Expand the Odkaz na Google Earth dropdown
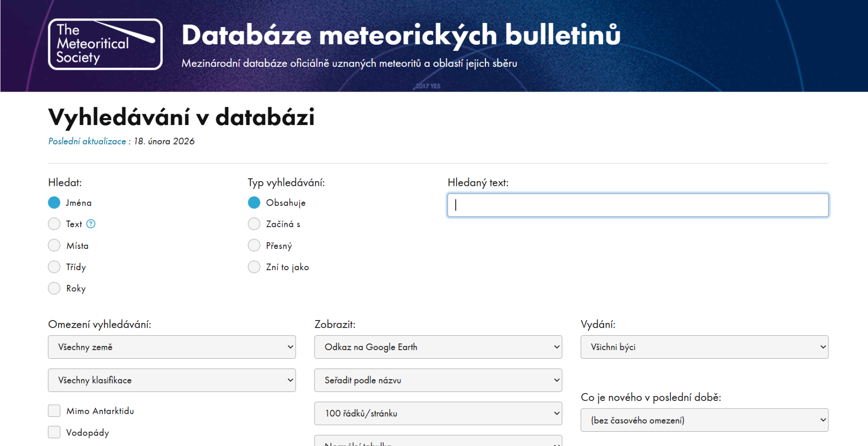The height and width of the screenshot is (446, 868). tap(438, 347)
